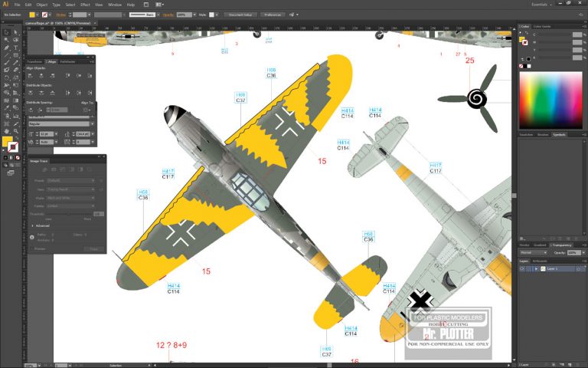Click the Vertical Align Bottom icon
588x368 pixels.
coord(90,75)
